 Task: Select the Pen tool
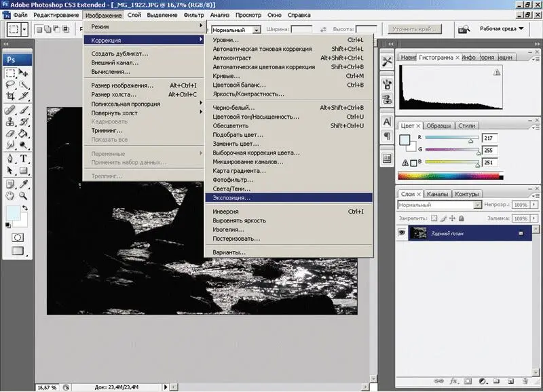pos(10,159)
